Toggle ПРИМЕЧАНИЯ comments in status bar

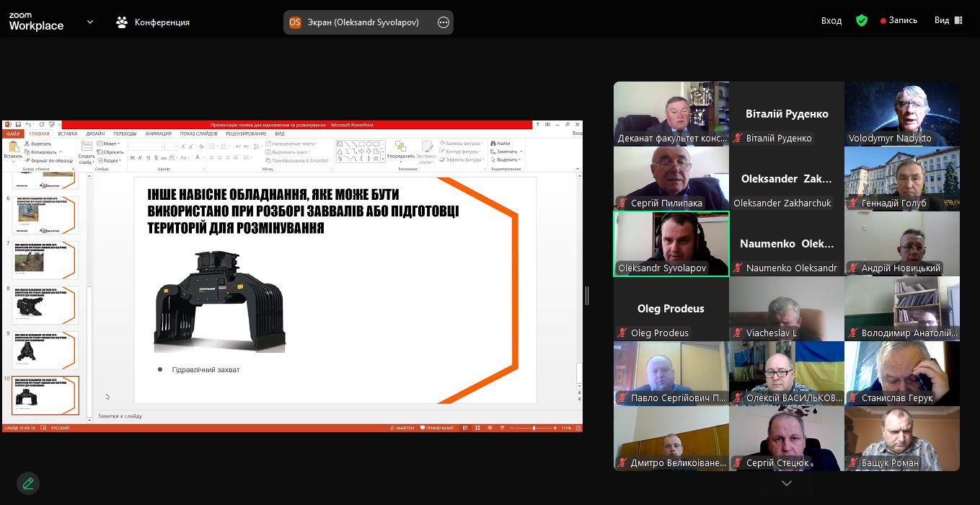pos(436,428)
